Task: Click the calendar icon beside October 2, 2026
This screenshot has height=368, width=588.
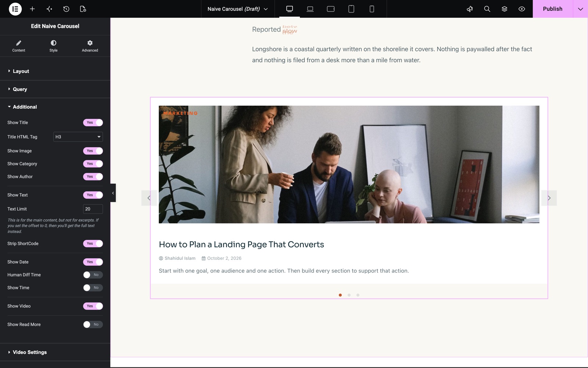Action: pyautogui.click(x=204, y=258)
